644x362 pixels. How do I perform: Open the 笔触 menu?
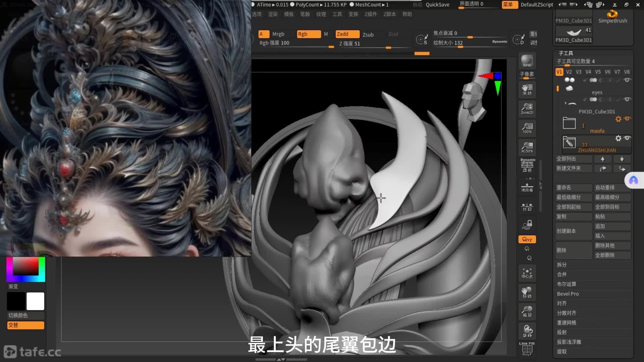pos(305,14)
